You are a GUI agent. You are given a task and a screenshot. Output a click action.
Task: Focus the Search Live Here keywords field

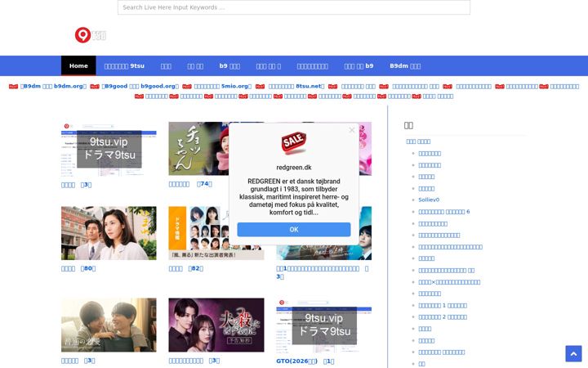pos(294,7)
